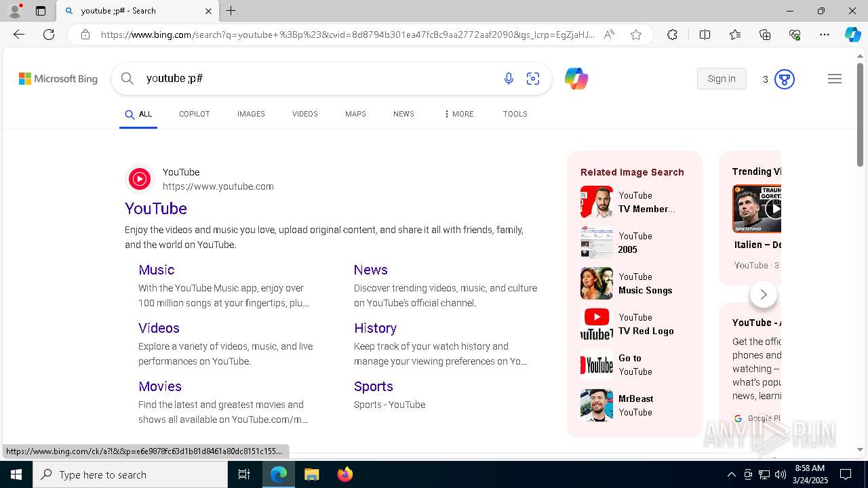
Task: Open the YouTube main result title
Action: 156,209
